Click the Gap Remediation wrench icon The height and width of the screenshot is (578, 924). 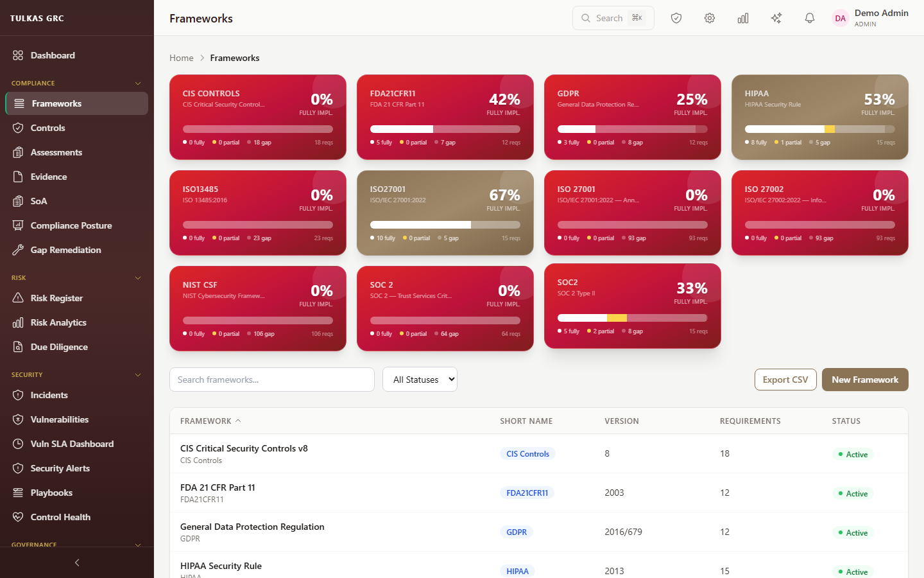point(18,250)
